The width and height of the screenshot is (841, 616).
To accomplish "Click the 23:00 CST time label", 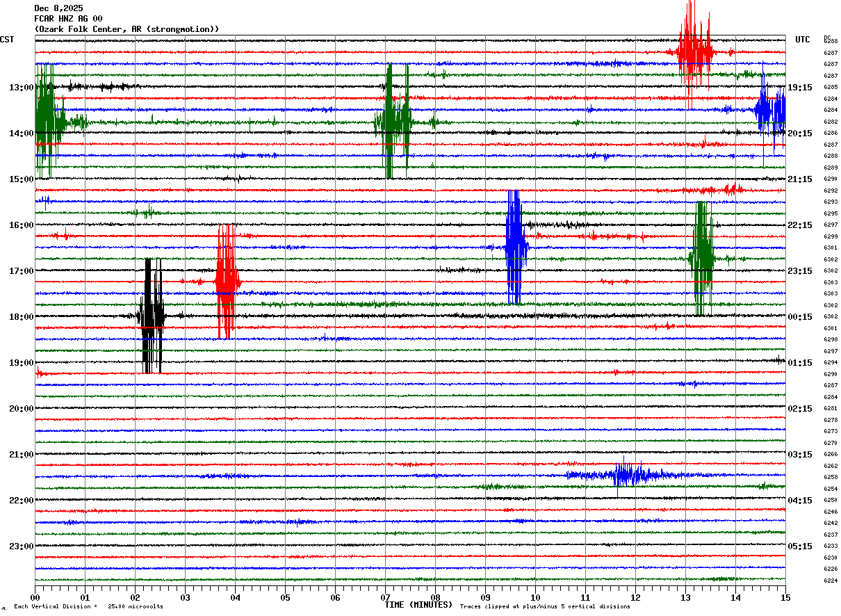I will point(21,546).
